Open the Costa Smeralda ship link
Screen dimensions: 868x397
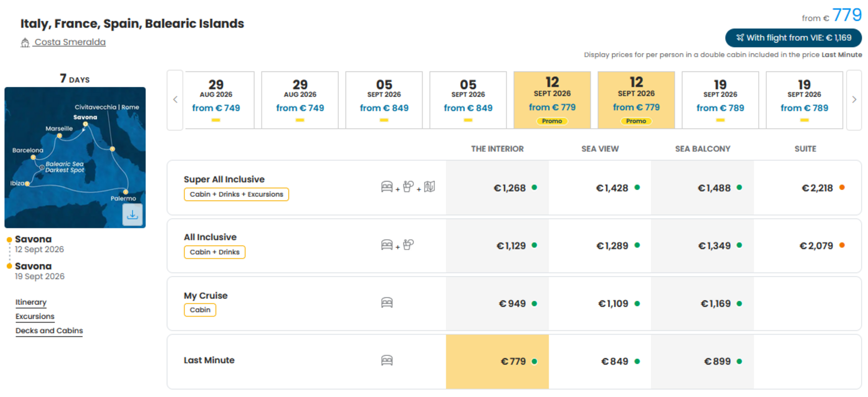click(70, 42)
